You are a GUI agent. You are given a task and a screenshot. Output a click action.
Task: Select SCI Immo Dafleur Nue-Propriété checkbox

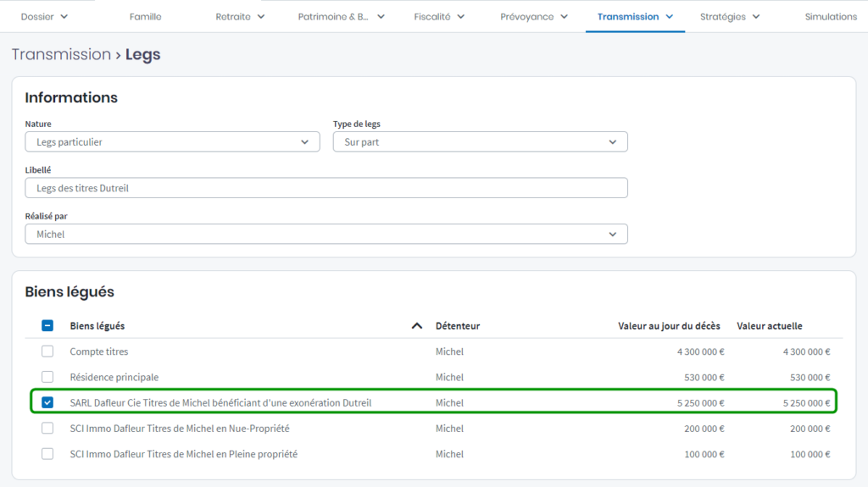pyautogui.click(x=47, y=429)
